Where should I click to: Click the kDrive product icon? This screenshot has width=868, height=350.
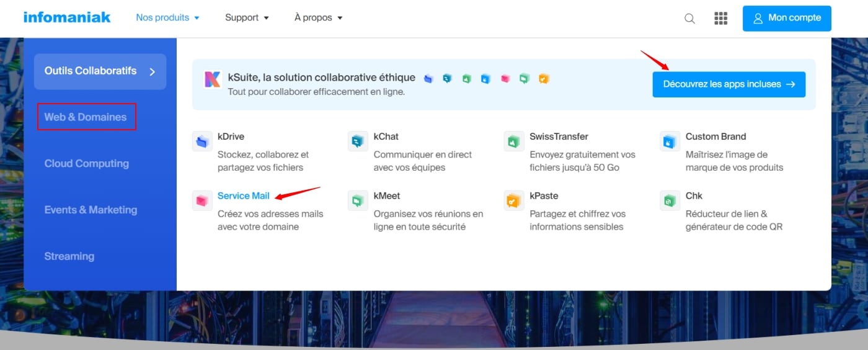[x=202, y=141]
